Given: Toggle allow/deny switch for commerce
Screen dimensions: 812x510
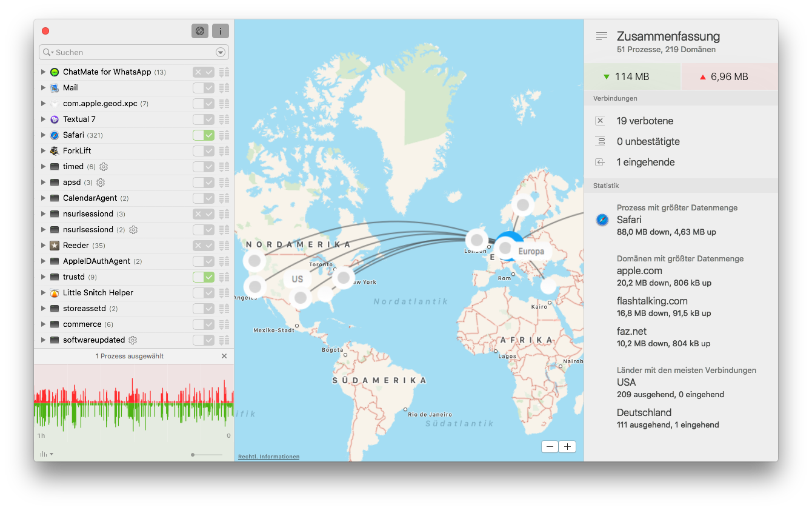Looking at the screenshot, I should tap(204, 324).
